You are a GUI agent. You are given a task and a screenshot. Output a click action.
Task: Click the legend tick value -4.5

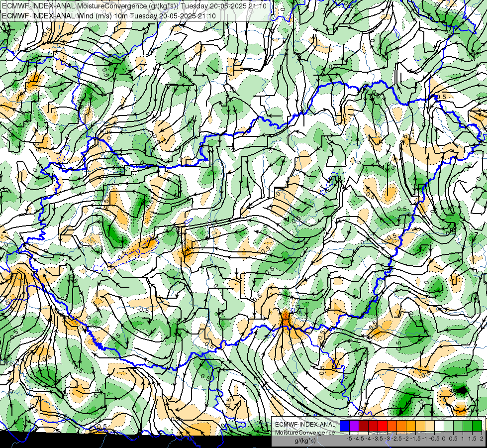point(359,439)
